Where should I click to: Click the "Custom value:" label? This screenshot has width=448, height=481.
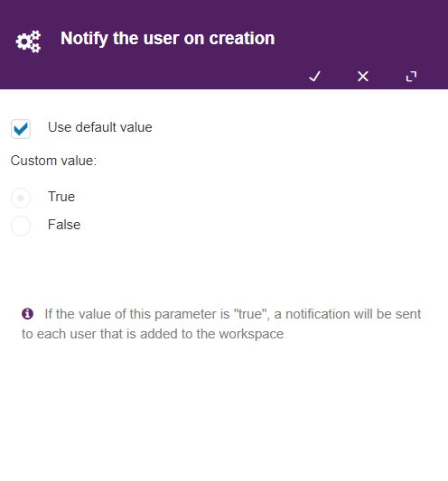pyautogui.click(x=53, y=161)
